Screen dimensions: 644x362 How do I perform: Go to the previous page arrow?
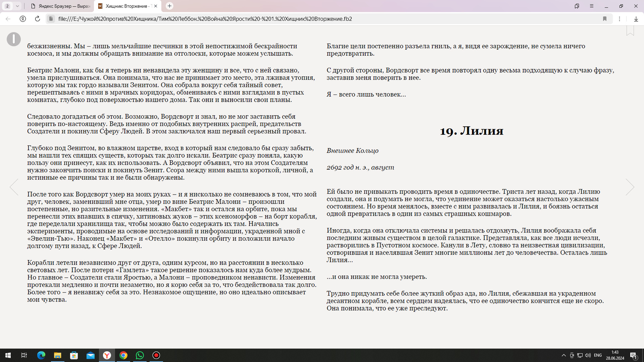[14, 187]
